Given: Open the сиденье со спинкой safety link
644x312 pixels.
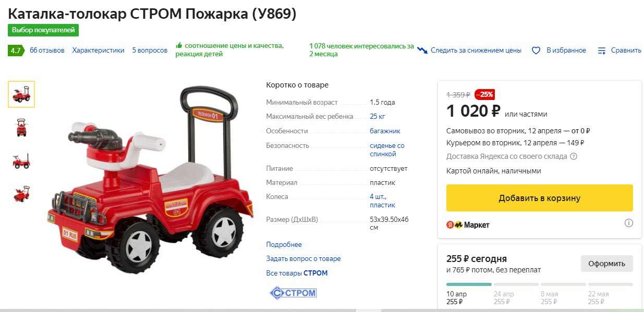Looking at the screenshot, I should 387,149.
